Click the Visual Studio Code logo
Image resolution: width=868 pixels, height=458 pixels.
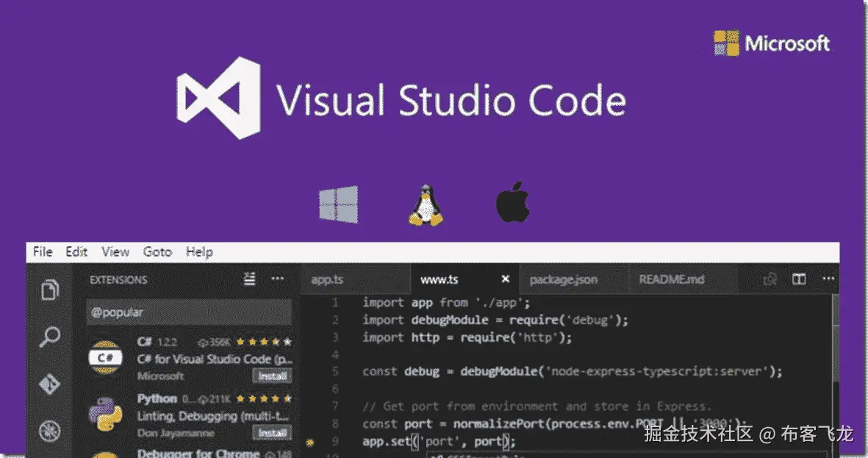tap(219, 98)
